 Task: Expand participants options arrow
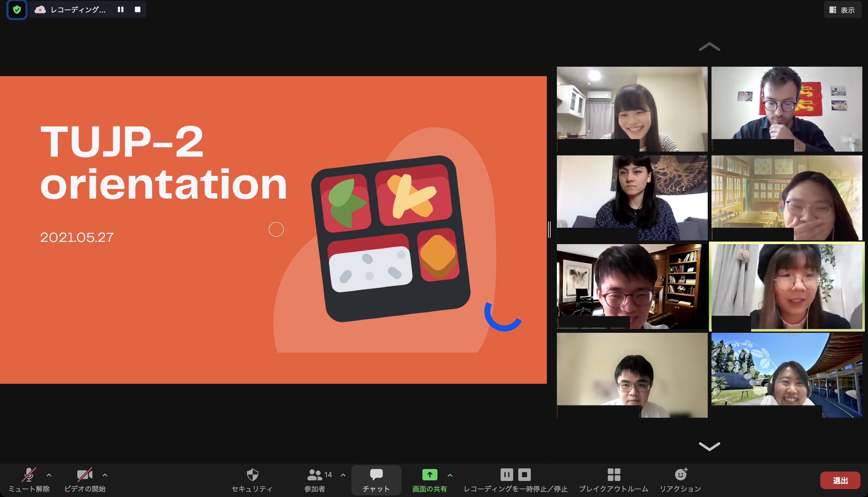point(343,475)
